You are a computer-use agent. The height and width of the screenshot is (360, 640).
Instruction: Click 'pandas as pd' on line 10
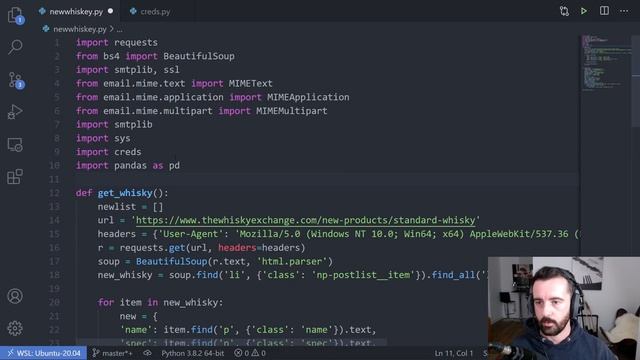[147, 166]
